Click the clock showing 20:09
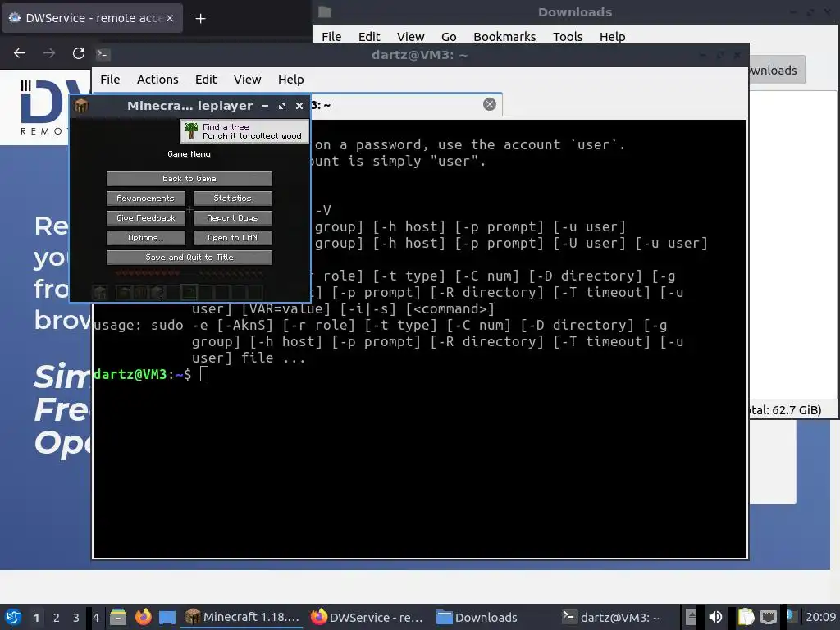This screenshot has height=630, width=840. [820, 617]
